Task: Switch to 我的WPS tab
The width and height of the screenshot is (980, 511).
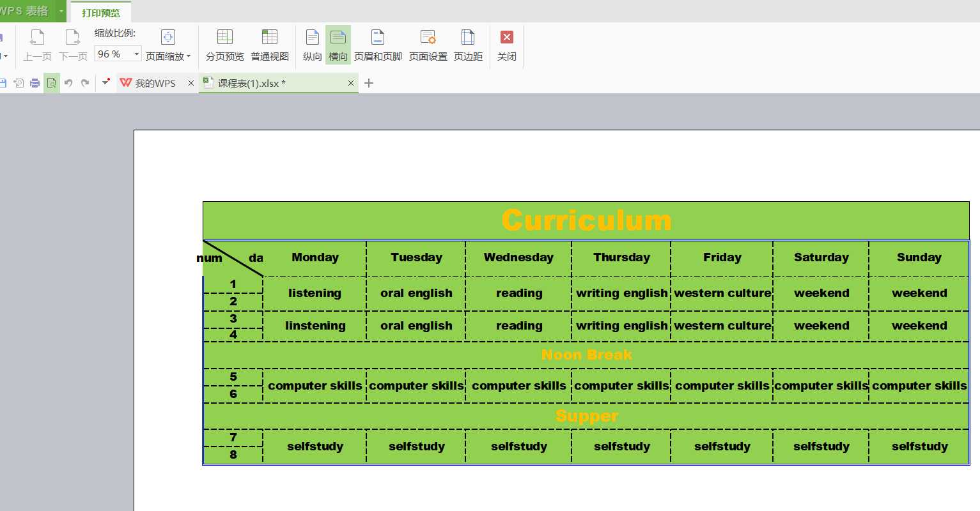Action: coord(148,83)
